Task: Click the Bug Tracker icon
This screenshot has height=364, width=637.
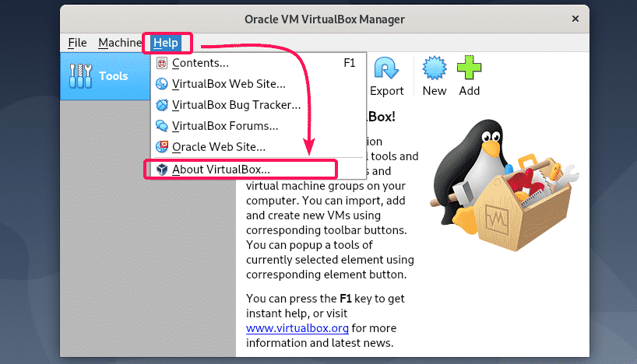Action: pyautogui.click(x=162, y=105)
